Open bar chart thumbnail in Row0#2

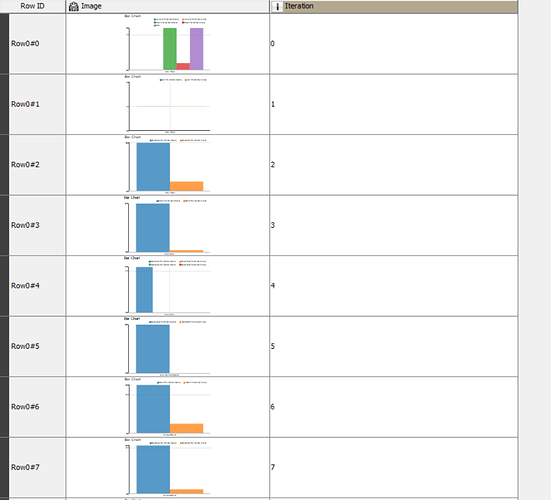coord(168,164)
